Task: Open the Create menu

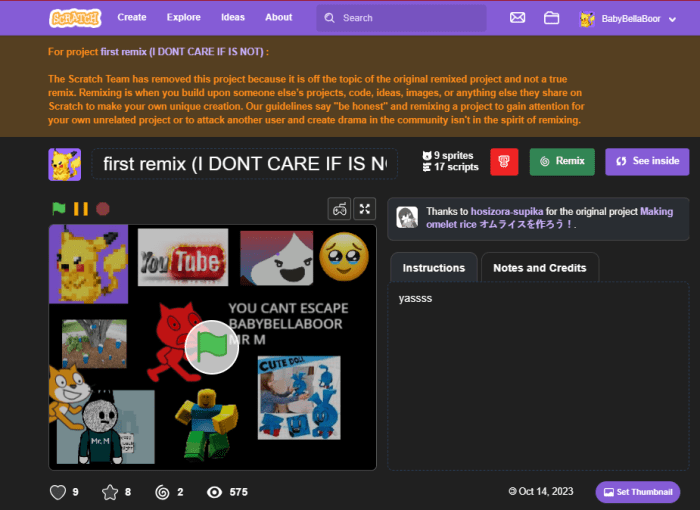Action: tap(132, 17)
